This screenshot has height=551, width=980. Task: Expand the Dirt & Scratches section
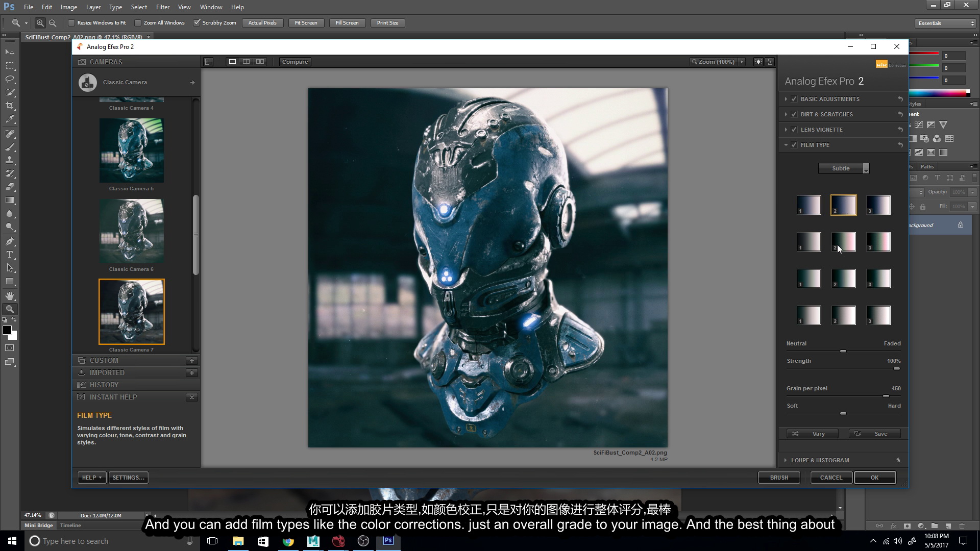pos(786,114)
